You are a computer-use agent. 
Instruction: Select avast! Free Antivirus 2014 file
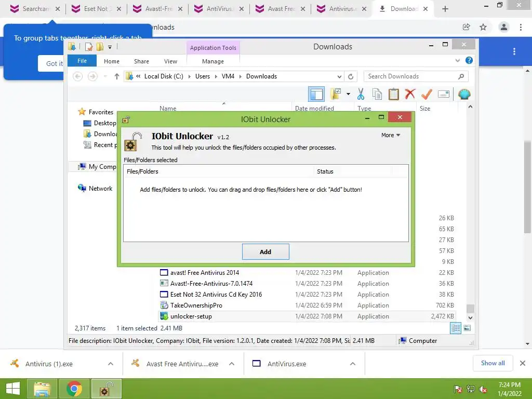205,272
